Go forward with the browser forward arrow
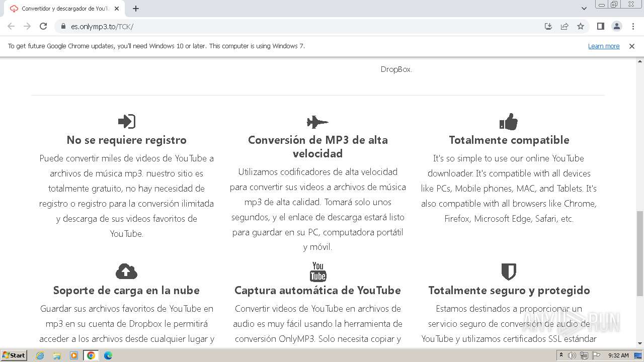 tap(27, 26)
